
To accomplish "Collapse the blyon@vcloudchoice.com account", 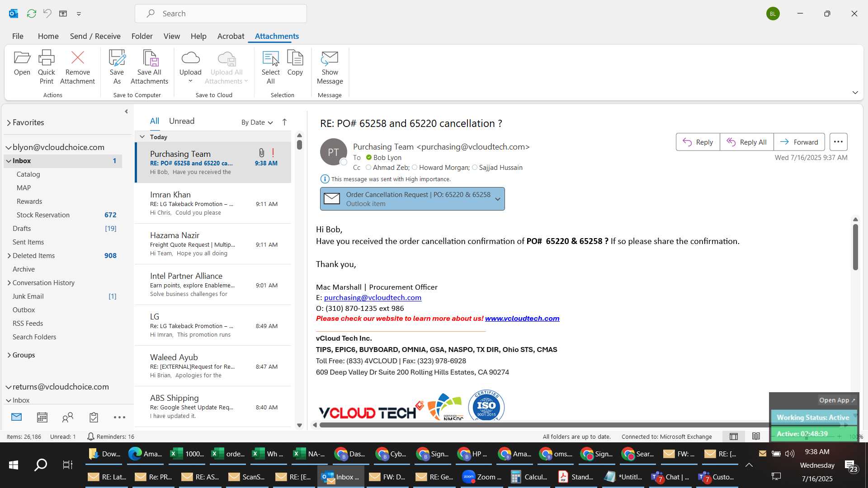I will click(8, 147).
